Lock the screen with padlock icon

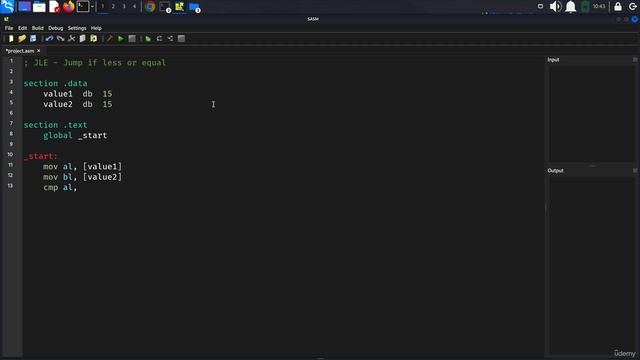[618, 6]
